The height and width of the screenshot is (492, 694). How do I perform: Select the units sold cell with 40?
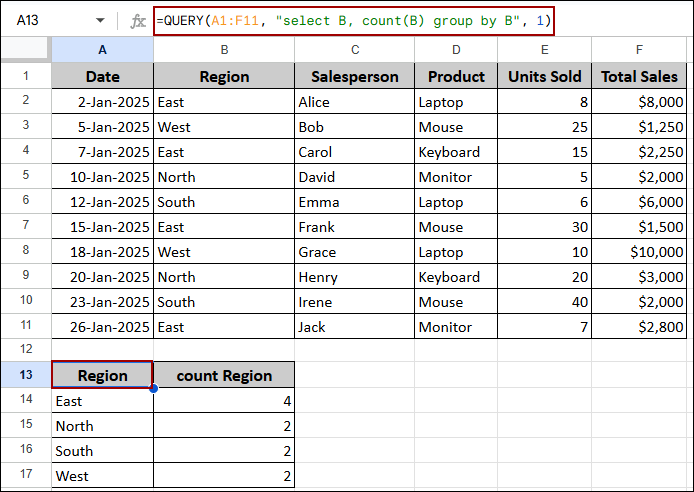point(544,302)
